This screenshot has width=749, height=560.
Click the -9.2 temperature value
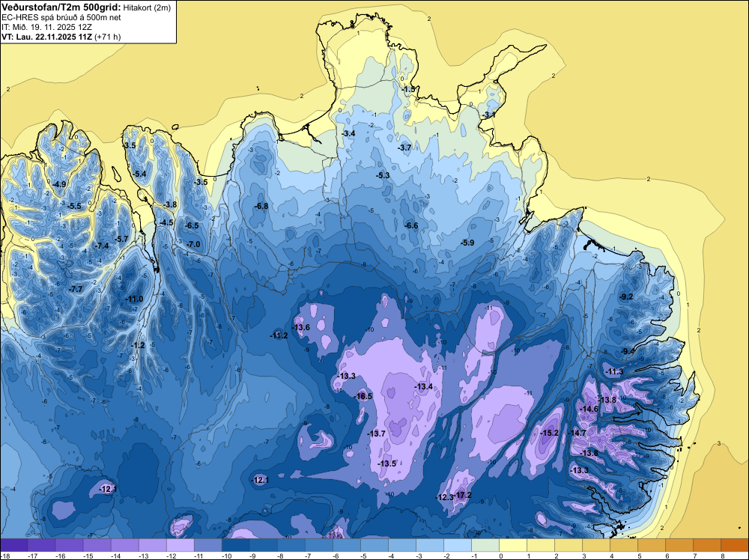(x=626, y=296)
